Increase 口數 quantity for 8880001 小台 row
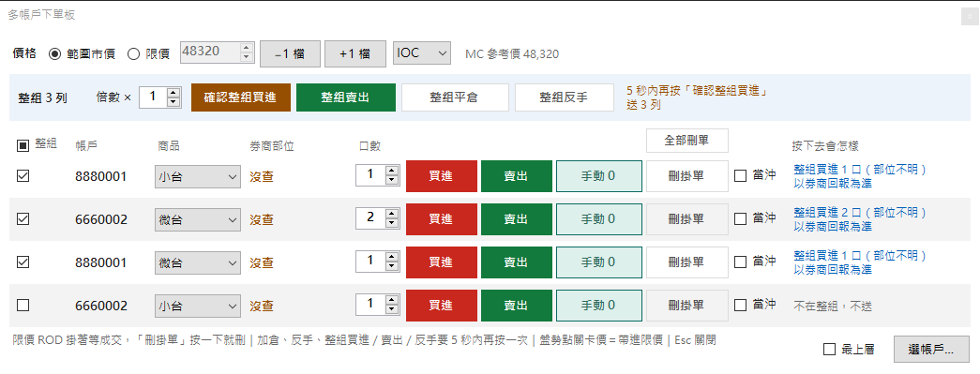 pyautogui.click(x=392, y=171)
